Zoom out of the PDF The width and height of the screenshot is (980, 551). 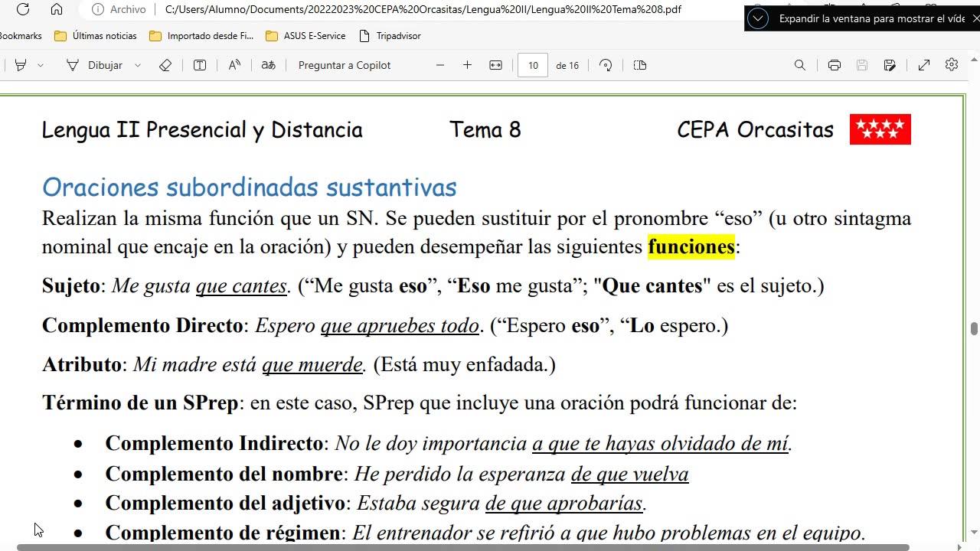pyautogui.click(x=440, y=65)
